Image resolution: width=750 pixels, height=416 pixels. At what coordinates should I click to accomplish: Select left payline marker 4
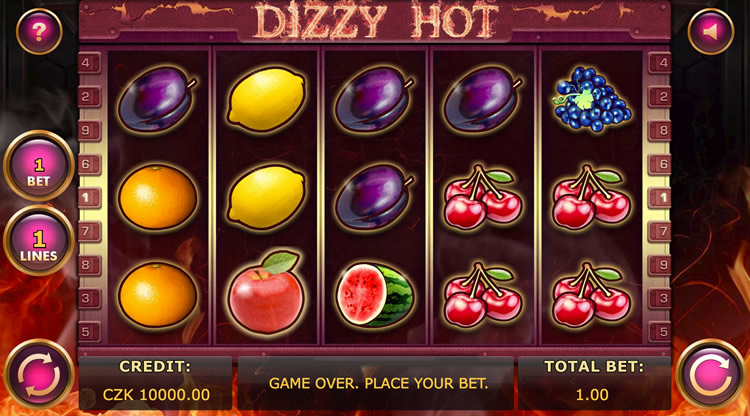tap(89, 63)
